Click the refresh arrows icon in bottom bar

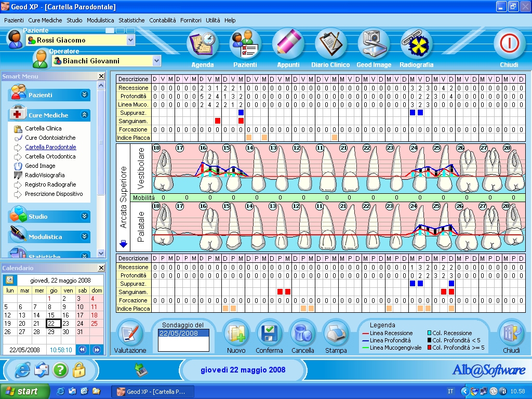point(41,370)
